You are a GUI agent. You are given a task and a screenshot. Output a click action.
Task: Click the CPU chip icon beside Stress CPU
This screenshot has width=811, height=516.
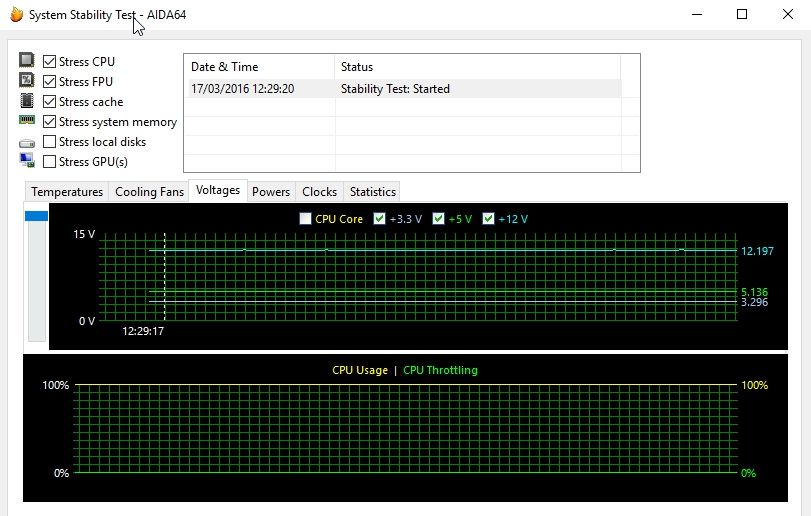click(x=26, y=60)
